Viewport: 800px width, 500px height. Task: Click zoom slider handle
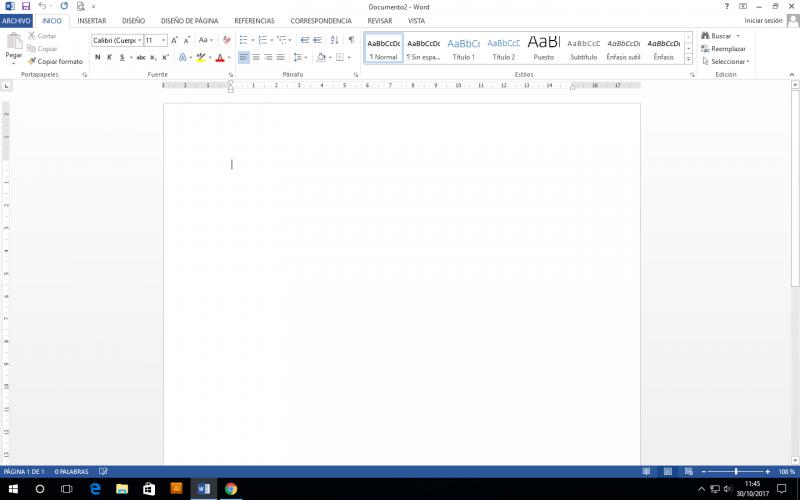[736, 472]
